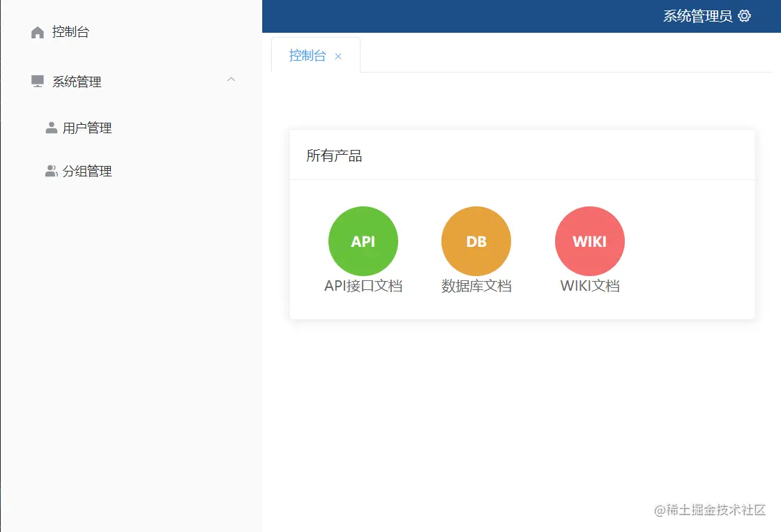This screenshot has width=781, height=532.
Task: Go to 用户管理 submenu item
Action: coord(87,128)
